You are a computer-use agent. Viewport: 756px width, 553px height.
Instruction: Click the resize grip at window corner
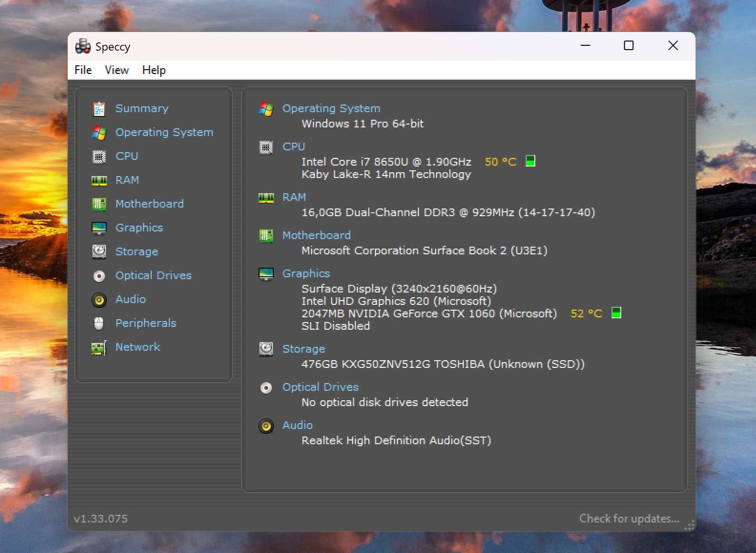coord(689,525)
